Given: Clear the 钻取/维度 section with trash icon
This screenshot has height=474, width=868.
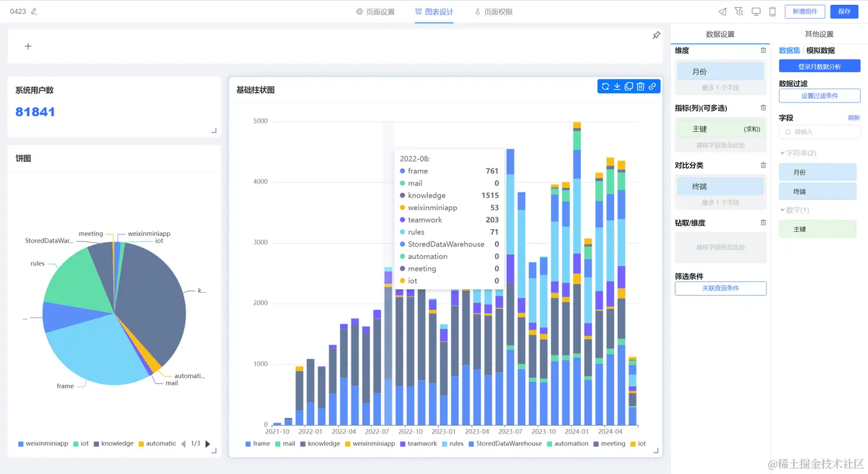Looking at the screenshot, I should pos(763,222).
